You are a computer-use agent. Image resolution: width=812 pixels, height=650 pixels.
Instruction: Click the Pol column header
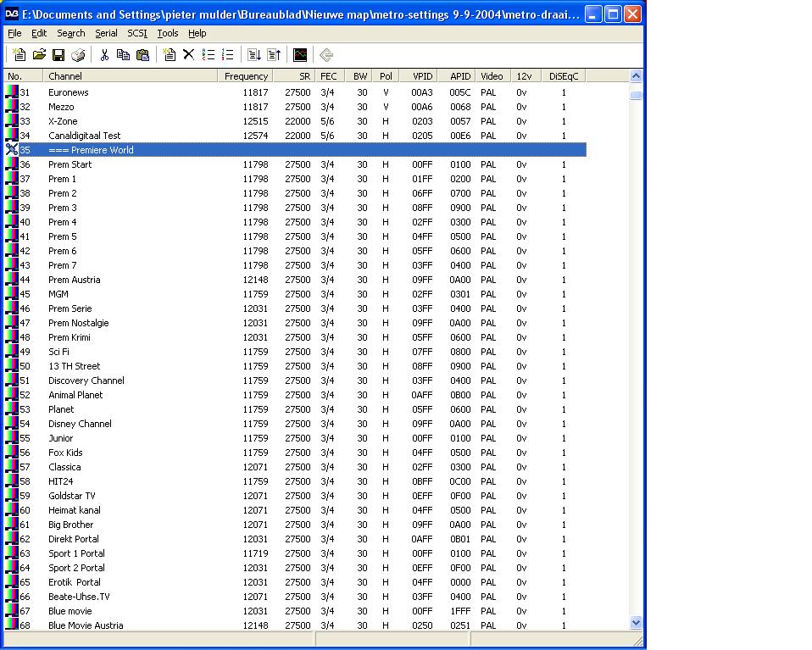(x=386, y=76)
